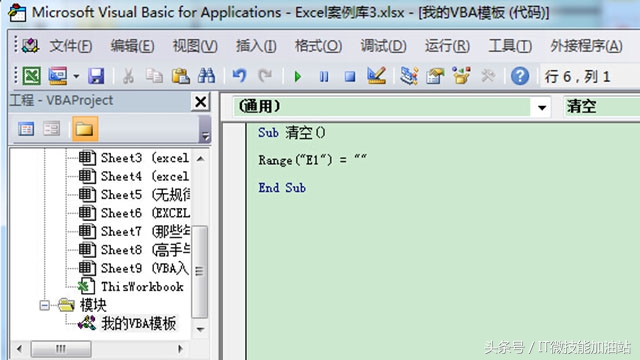Undo the last action

[x=239, y=76]
